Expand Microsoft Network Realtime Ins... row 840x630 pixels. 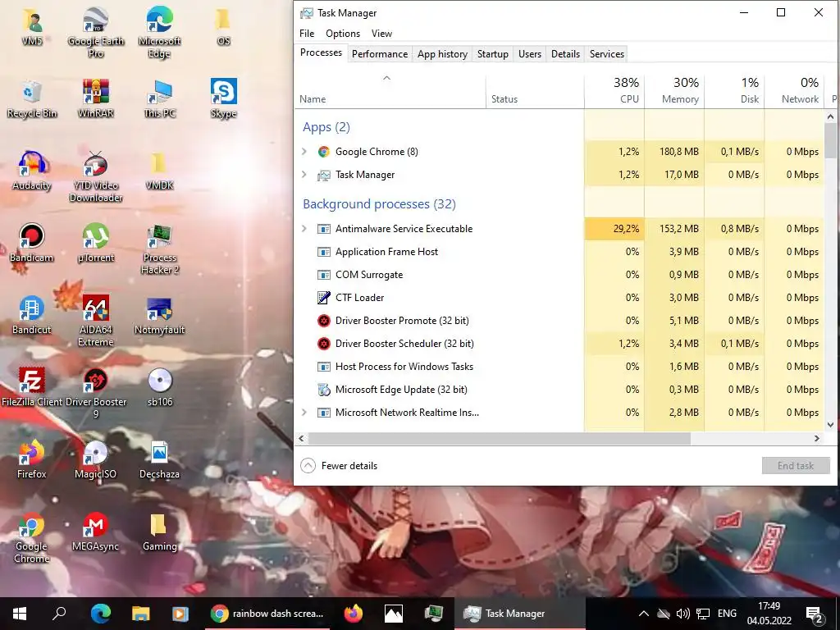point(304,413)
